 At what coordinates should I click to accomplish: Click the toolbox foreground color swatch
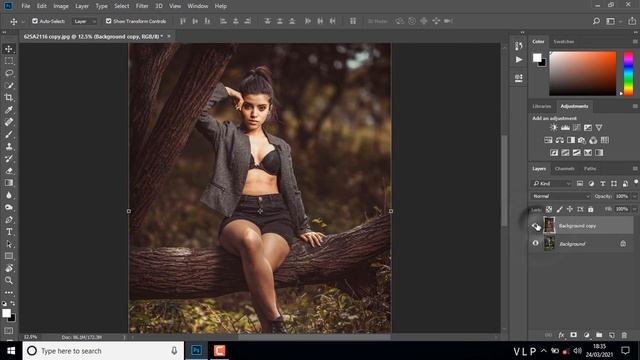pos(6,313)
